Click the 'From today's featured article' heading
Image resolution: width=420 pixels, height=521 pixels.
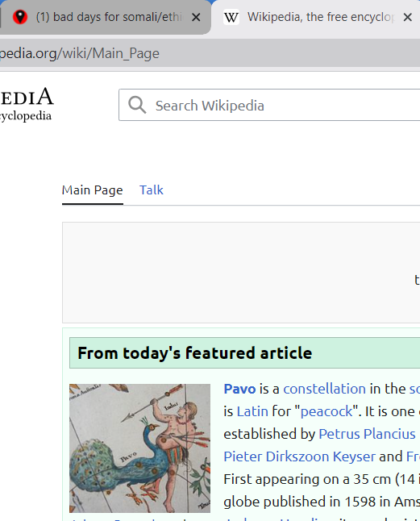(x=194, y=353)
